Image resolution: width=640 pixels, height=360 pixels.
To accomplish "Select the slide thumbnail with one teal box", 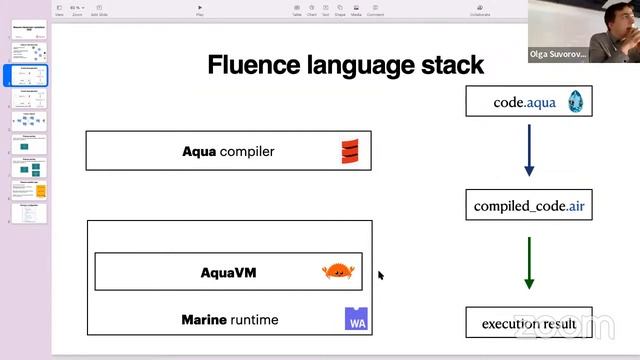I will [x=29, y=144].
